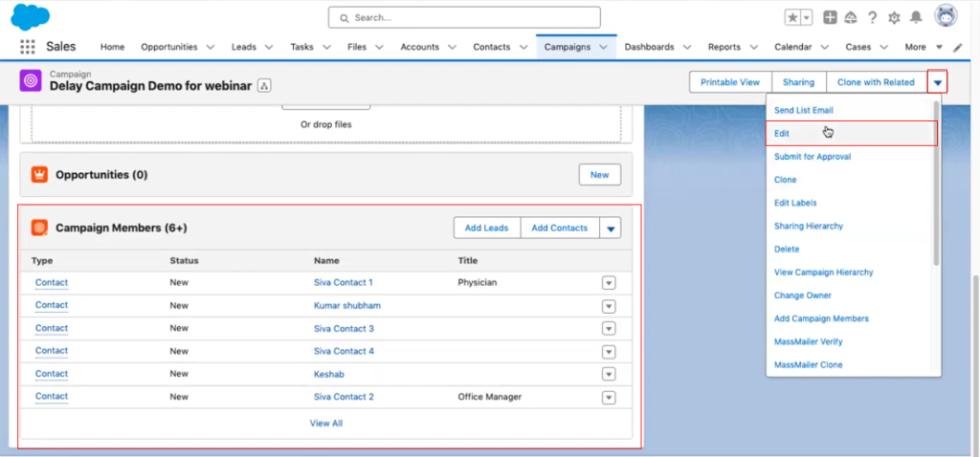
Task: Click the Sharing button
Action: pos(799,82)
